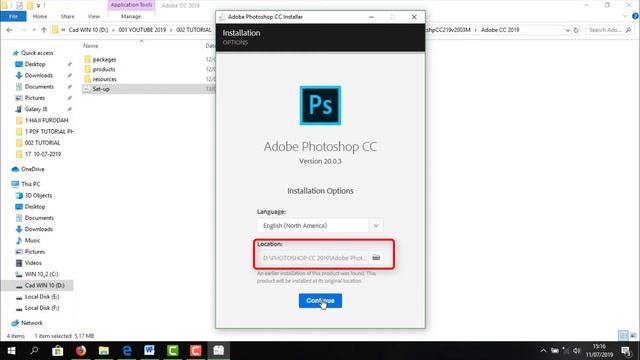The height and width of the screenshot is (360, 640).
Task: Launch Firefox from taskbar
Action: (x=81, y=351)
